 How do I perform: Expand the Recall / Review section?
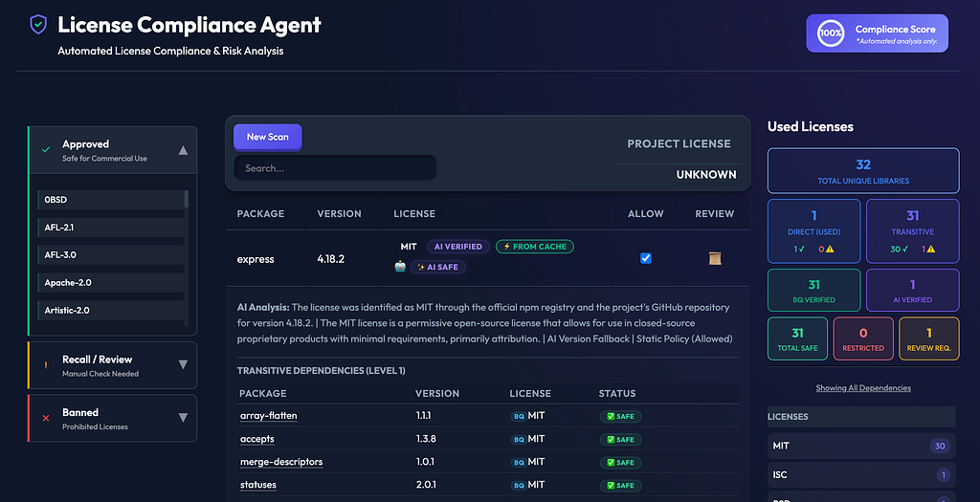(183, 364)
